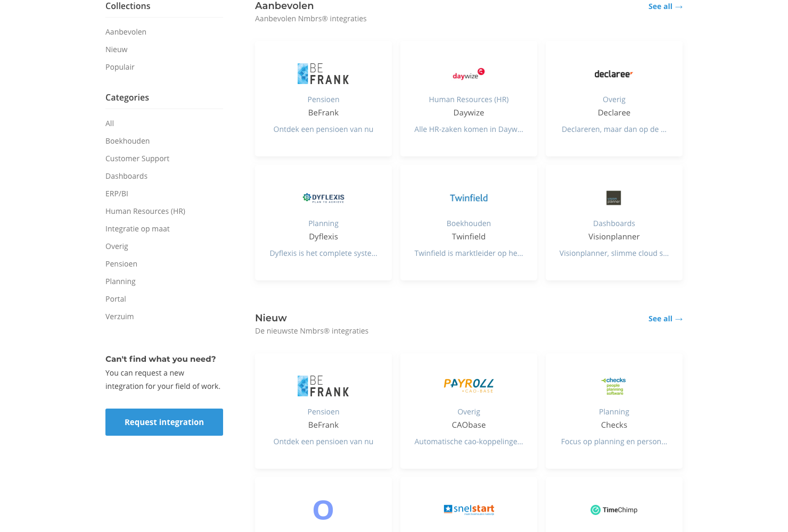
Task: Click the Declaree logo
Action: [x=614, y=74]
